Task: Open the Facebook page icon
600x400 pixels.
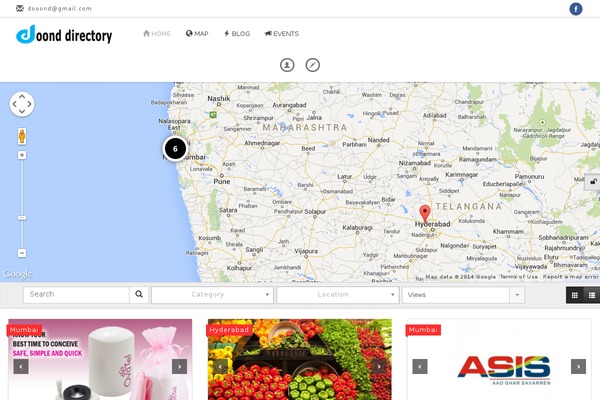Action: [x=576, y=9]
